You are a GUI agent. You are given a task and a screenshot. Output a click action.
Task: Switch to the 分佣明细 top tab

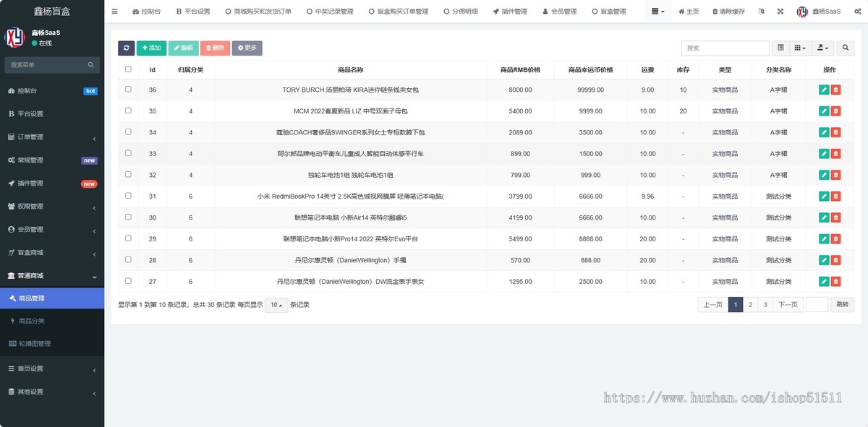point(460,12)
